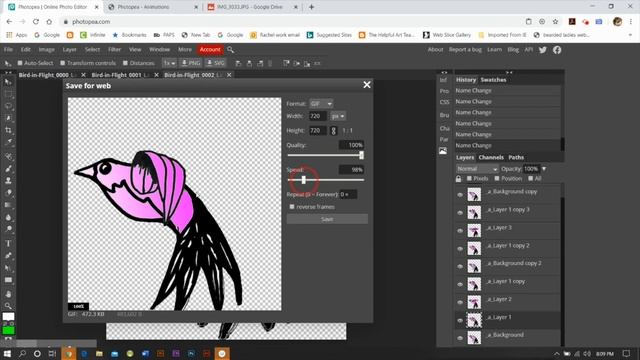Select the Clone Stamp tool
640x360 pixels.
tap(8, 180)
